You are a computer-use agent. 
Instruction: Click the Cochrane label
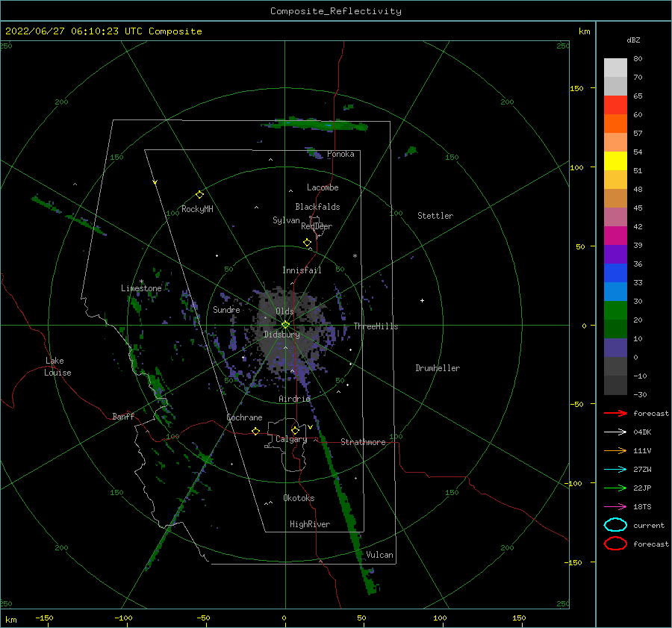tap(244, 417)
